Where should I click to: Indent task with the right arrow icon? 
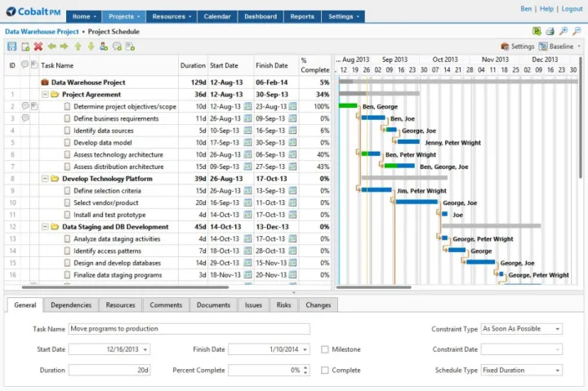pyautogui.click(x=65, y=47)
